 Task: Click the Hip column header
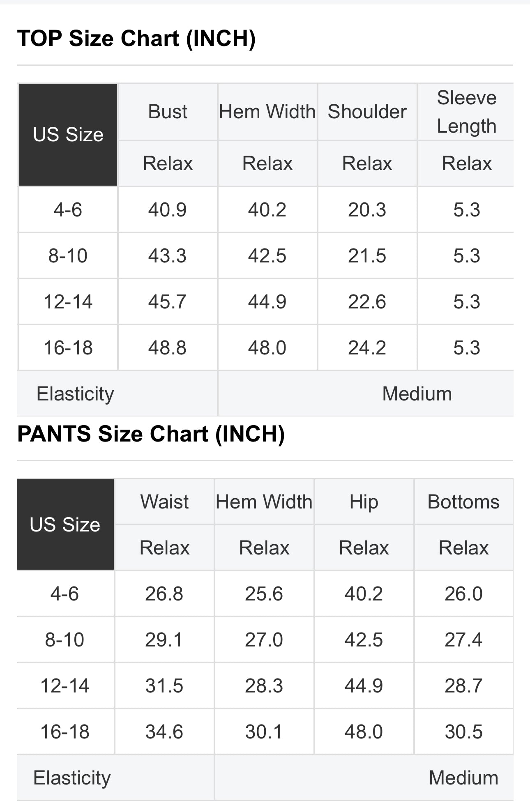pos(364,502)
